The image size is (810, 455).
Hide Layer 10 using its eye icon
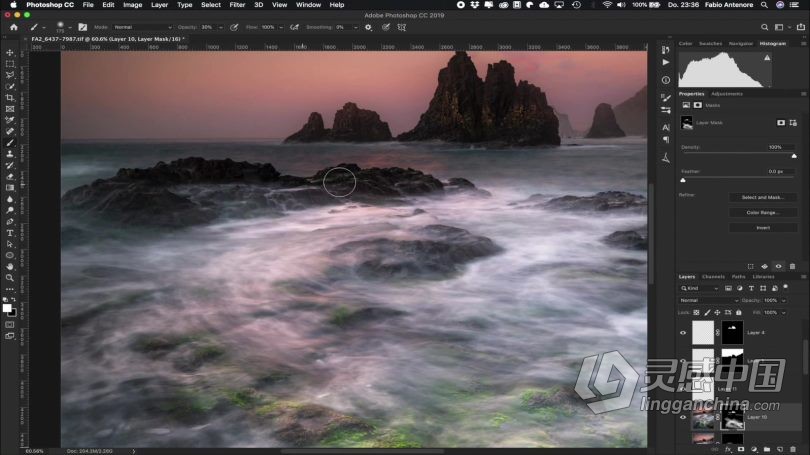(683, 417)
